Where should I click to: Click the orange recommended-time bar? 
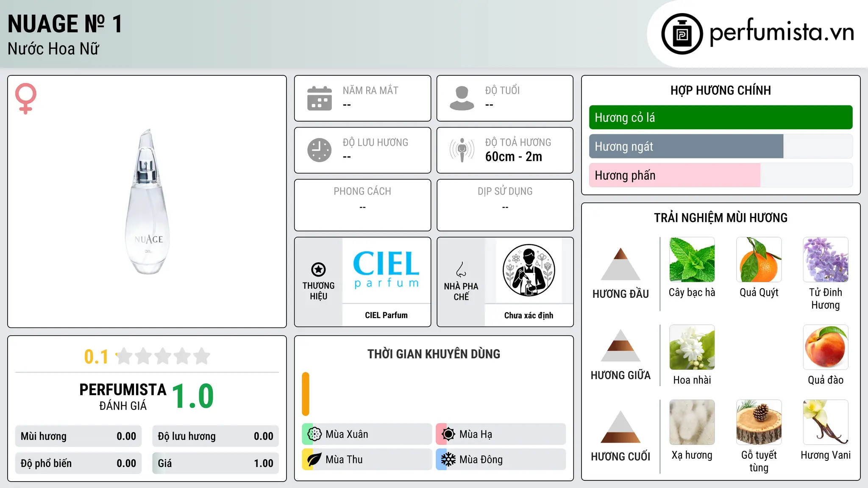(306, 394)
